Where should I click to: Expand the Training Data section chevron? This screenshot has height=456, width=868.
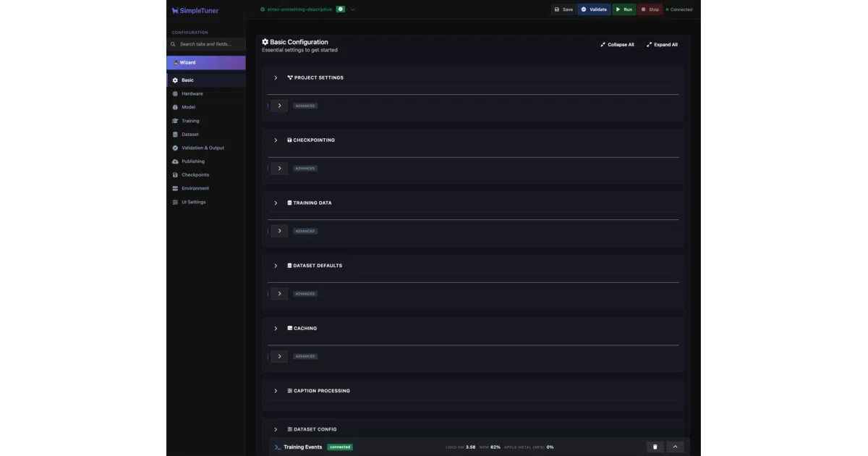(276, 203)
